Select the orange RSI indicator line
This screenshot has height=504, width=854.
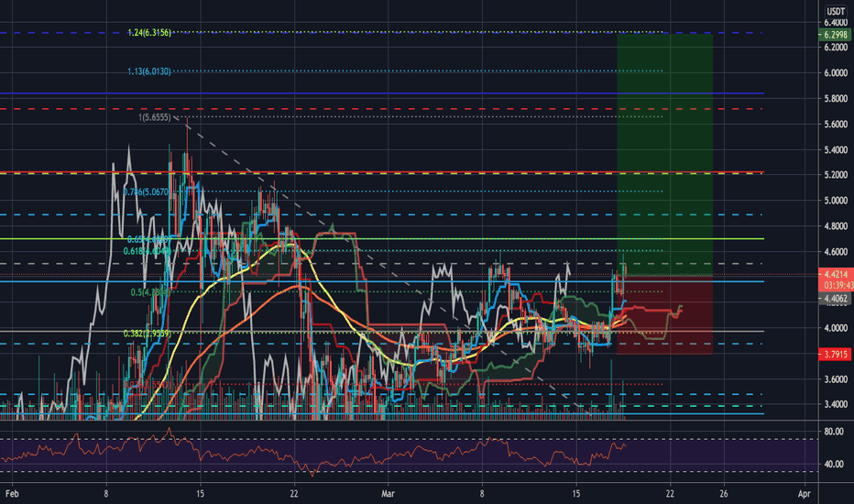[x=313, y=451]
